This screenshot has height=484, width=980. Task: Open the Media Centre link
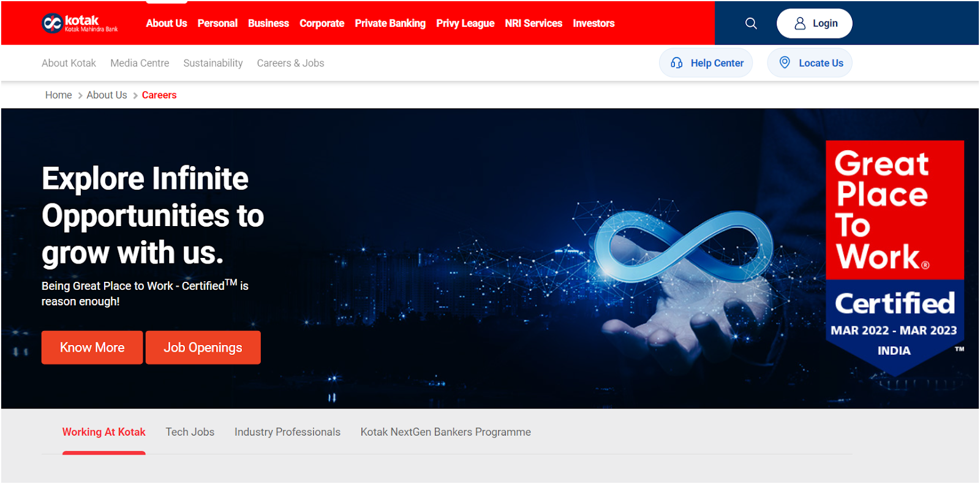140,63
